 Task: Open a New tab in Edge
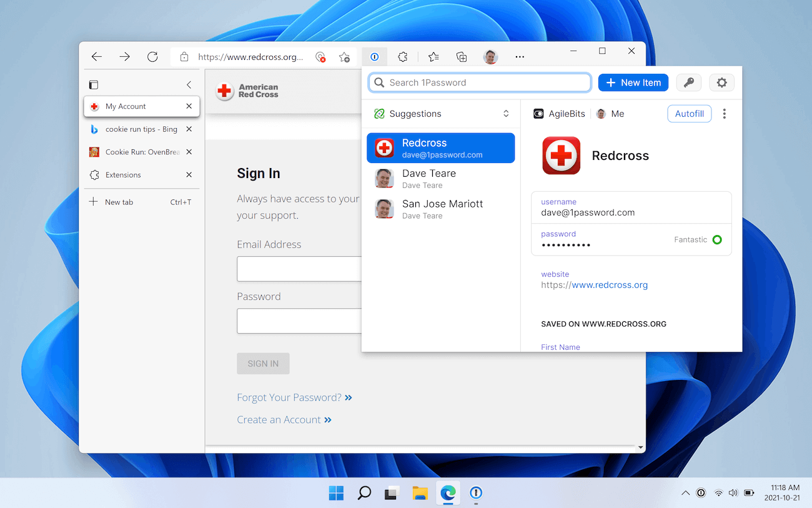pos(119,201)
